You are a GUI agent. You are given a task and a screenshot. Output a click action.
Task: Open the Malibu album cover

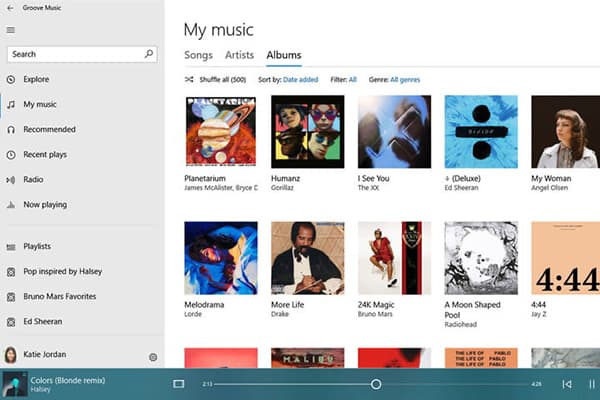tap(308, 358)
